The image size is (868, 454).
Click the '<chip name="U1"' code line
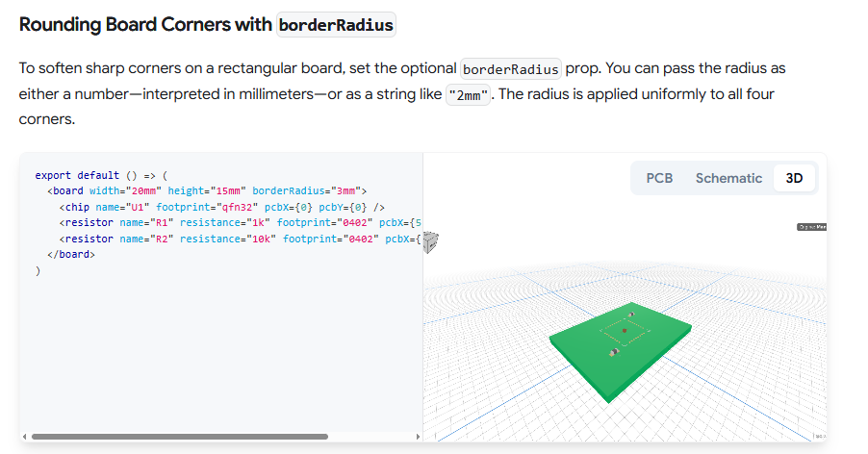tap(222, 207)
